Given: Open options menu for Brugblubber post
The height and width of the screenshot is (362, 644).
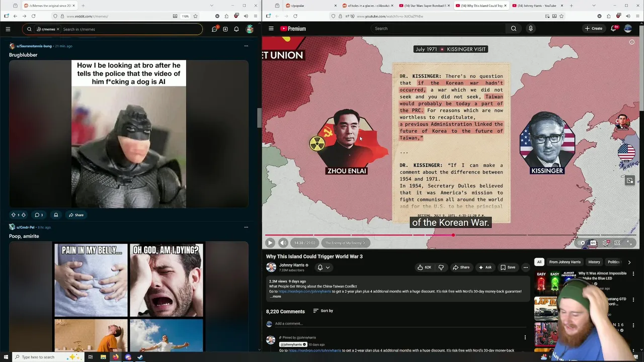Looking at the screenshot, I should (x=246, y=46).
